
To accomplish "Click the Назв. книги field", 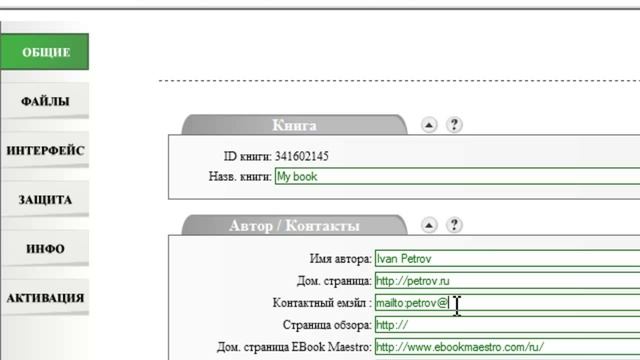I will pyautogui.click(x=457, y=176).
